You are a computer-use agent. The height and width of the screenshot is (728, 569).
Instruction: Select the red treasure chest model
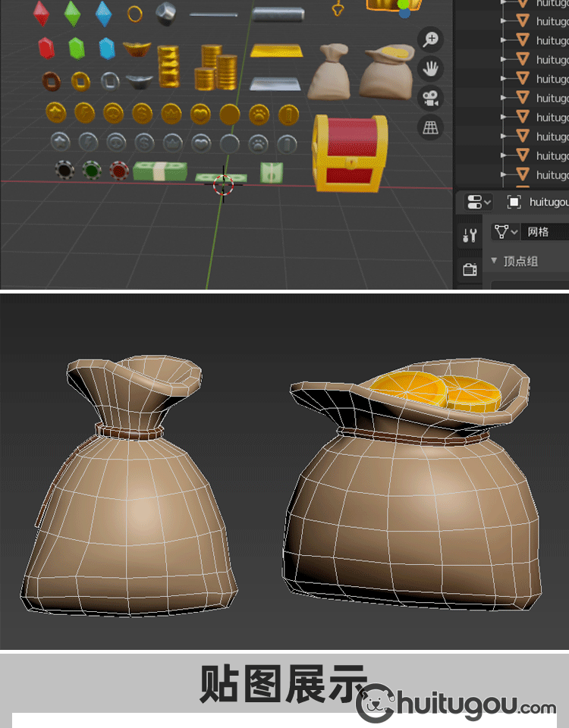350,153
